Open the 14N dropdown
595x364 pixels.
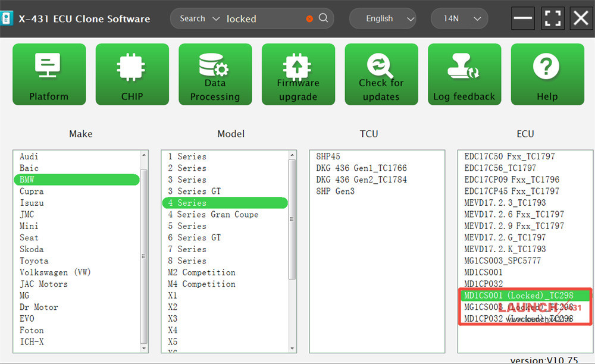[x=459, y=18]
